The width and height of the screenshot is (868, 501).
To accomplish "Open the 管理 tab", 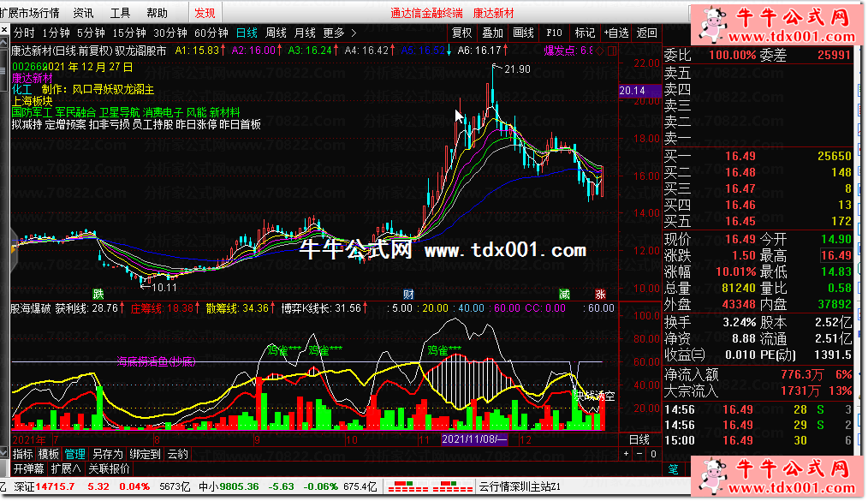I will (74, 454).
